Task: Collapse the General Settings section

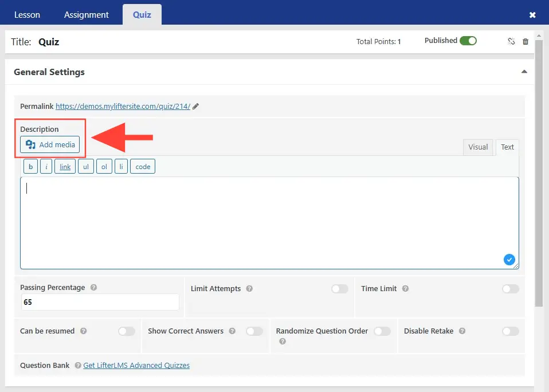Action: (x=524, y=72)
